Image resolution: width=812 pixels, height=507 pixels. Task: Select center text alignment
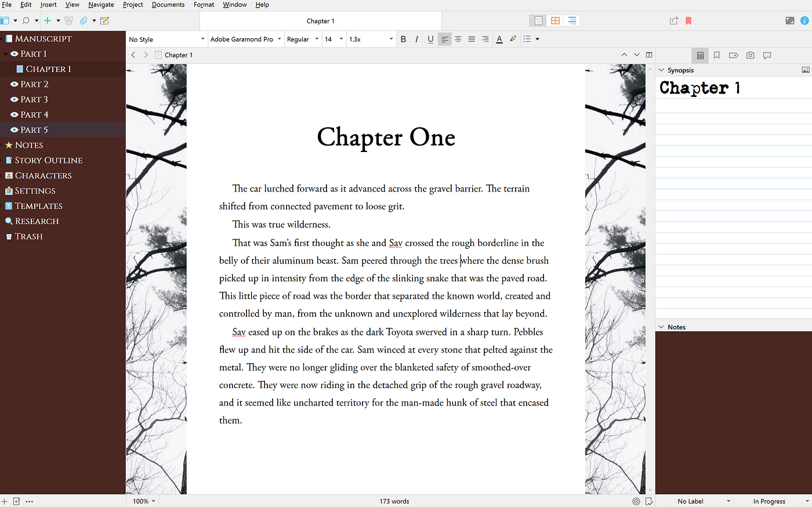click(458, 39)
